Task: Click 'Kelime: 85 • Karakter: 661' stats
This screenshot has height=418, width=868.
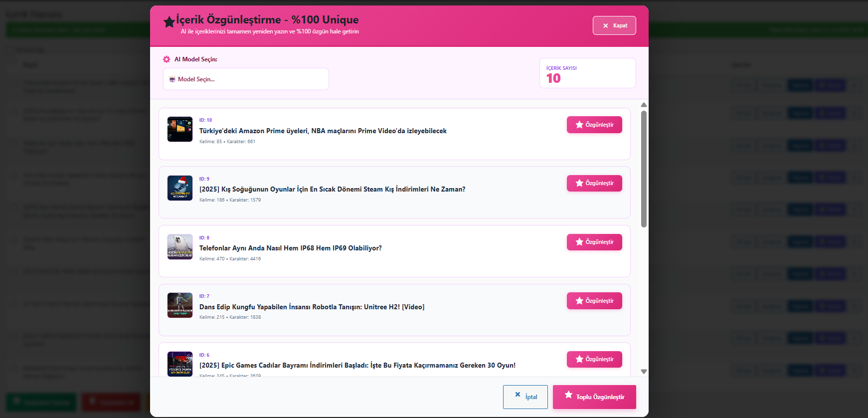Action: click(227, 142)
